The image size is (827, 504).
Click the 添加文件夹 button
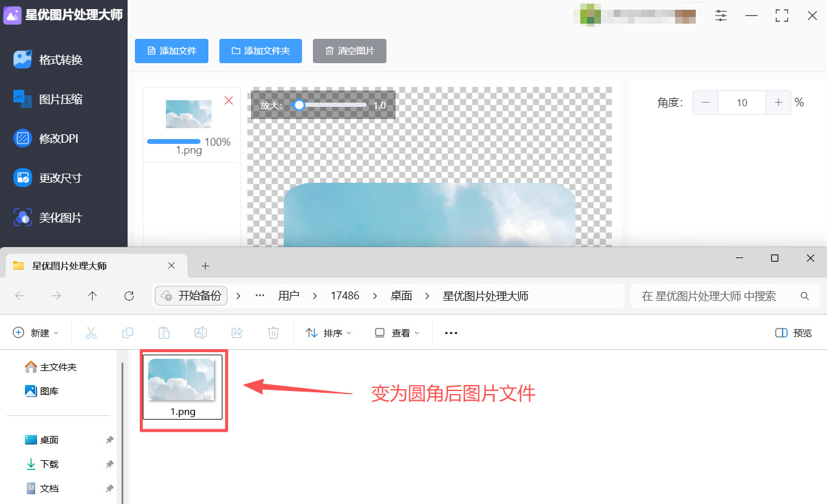tap(260, 51)
